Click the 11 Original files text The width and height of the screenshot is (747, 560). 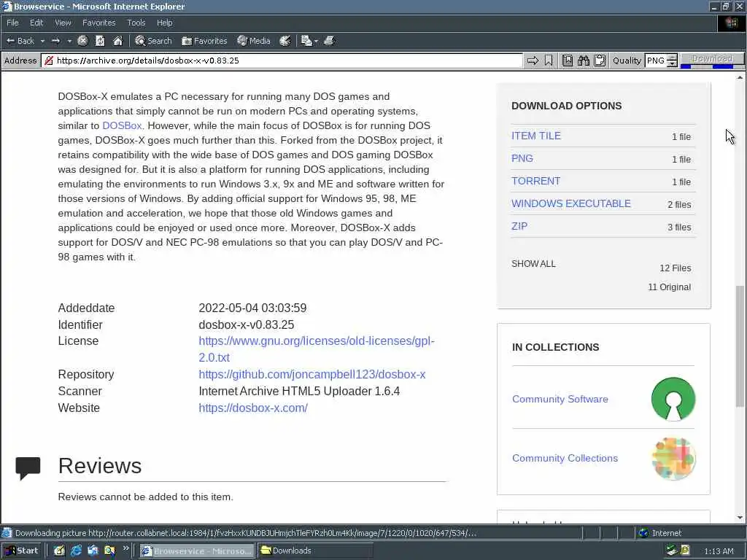670,287
